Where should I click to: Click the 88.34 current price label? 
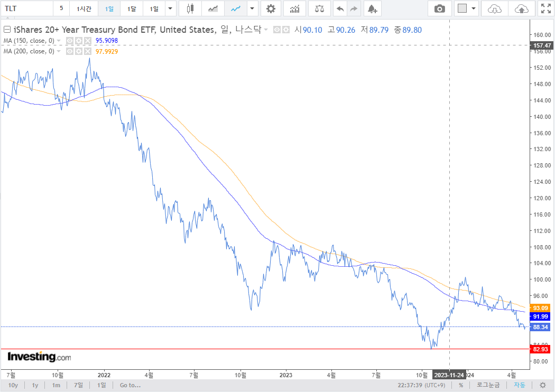(x=540, y=327)
